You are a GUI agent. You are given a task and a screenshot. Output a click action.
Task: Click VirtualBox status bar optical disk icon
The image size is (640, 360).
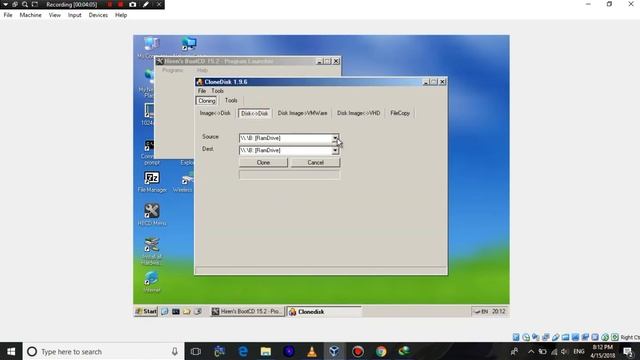[526, 337]
